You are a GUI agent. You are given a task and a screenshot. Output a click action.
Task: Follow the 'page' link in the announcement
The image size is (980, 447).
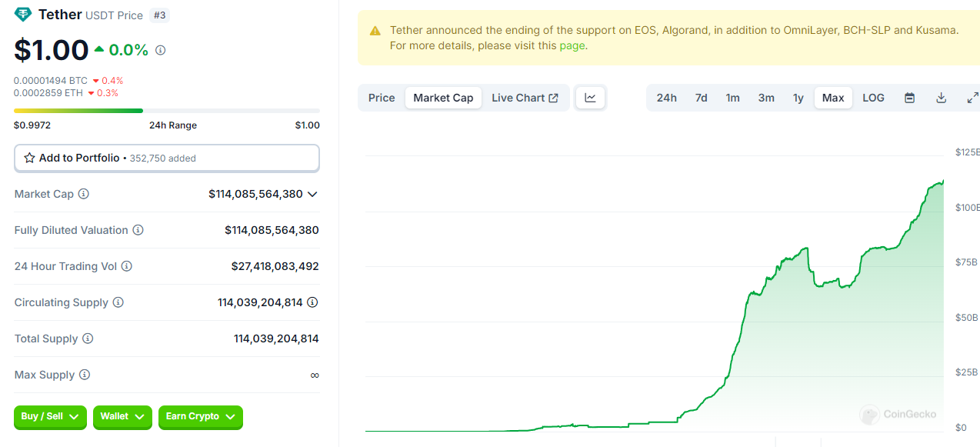(x=572, y=45)
